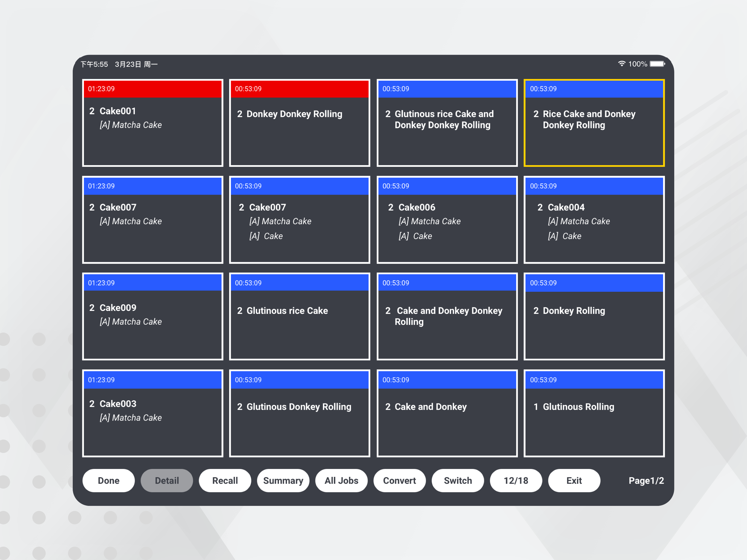The width and height of the screenshot is (747, 560).
Task: Tap the 12/18 layout button
Action: (x=516, y=480)
